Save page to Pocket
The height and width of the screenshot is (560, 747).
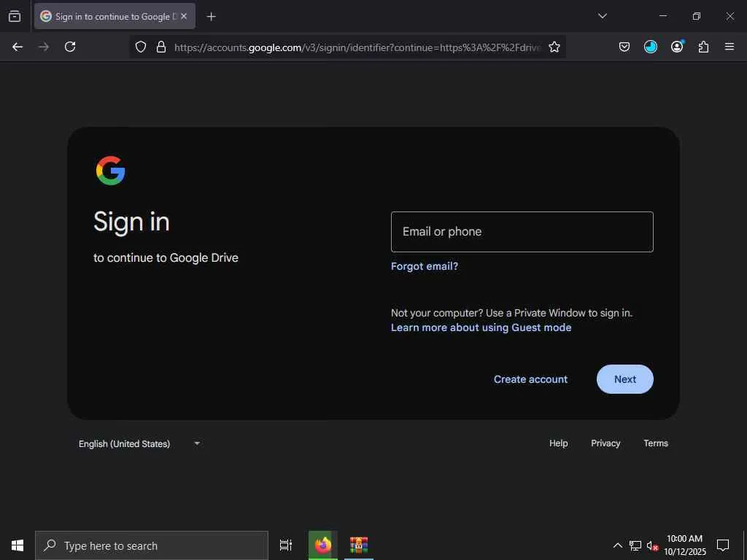tap(624, 47)
